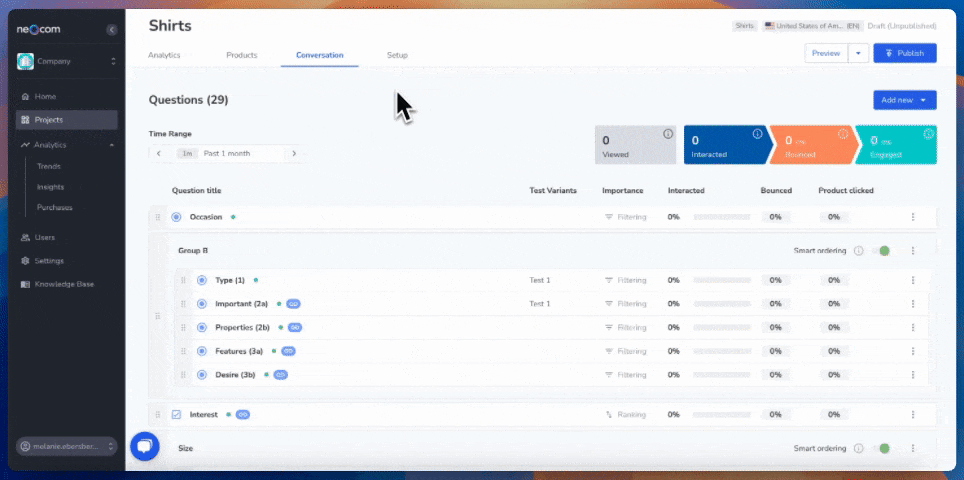964x480 pixels.
Task: Switch to the Analytics tab
Action: click(x=164, y=55)
